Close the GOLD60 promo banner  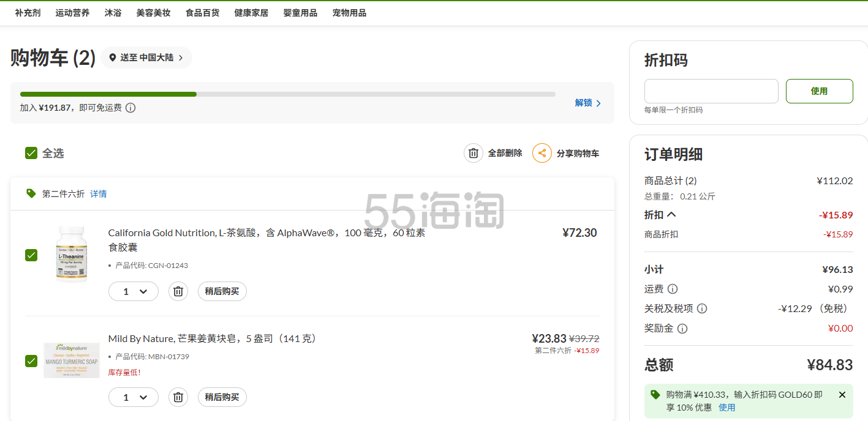click(x=842, y=395)
